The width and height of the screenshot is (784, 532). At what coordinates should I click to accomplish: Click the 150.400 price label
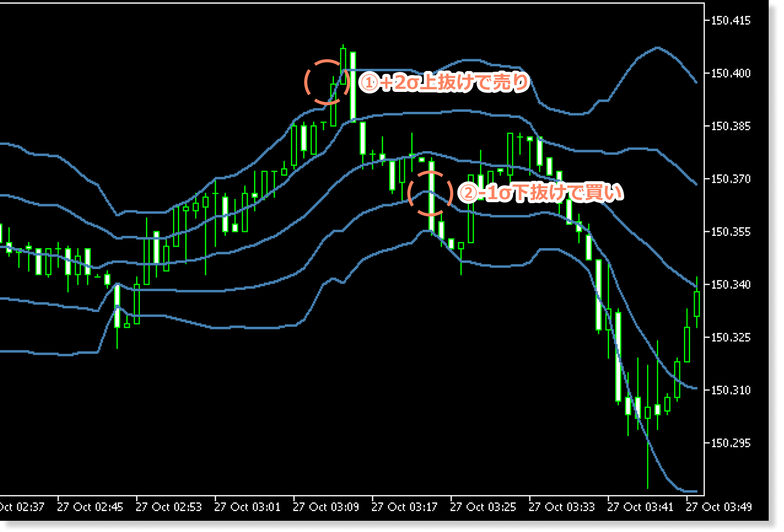[x=730, y=74]
